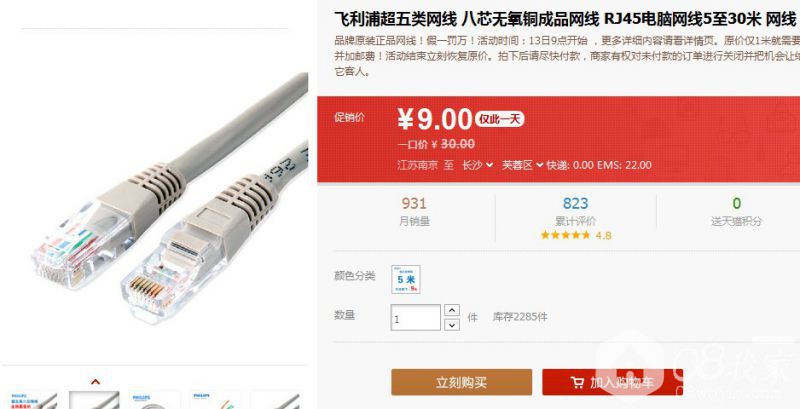The width and height of the screenshot is (800, 409).
Task: Increase quantity with the up arrow
Action: point(452,310)
